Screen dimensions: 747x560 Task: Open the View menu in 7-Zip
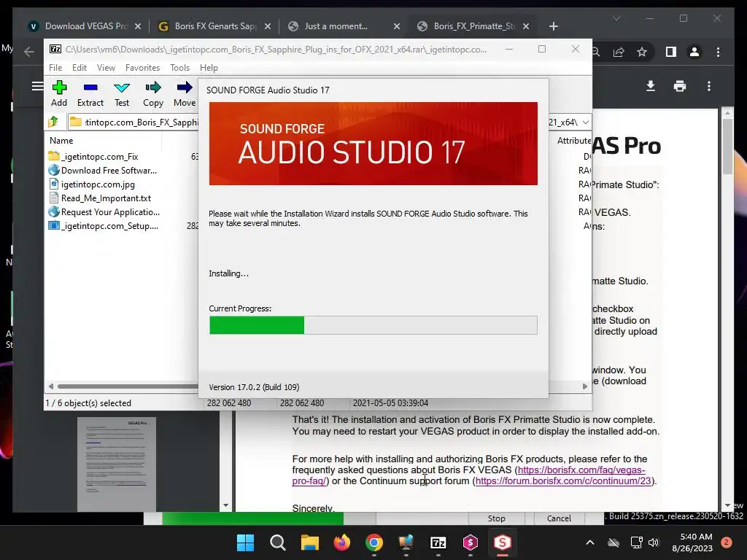[106, 68]
